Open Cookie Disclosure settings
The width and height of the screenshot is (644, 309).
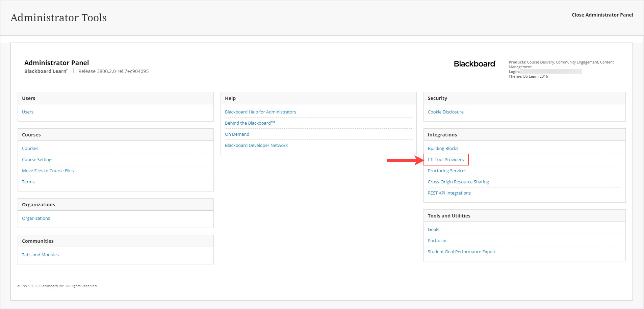pyautogui.click(x=445, y=112)
